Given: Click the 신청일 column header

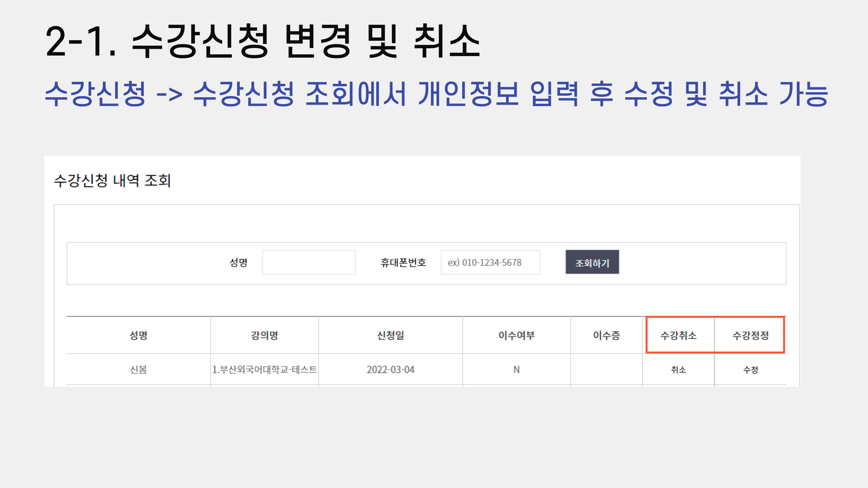Looking at the screenshot, I should click(x=390, y=335).
